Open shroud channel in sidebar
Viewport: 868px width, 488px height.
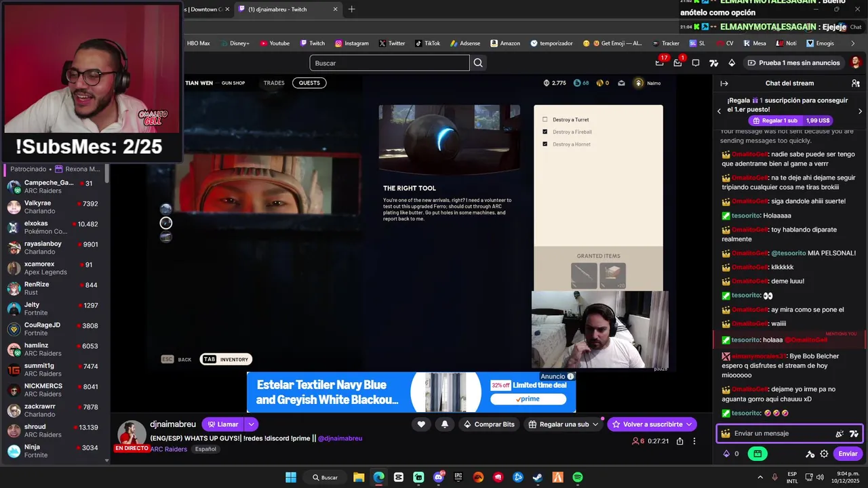click(x=54, y=431)
